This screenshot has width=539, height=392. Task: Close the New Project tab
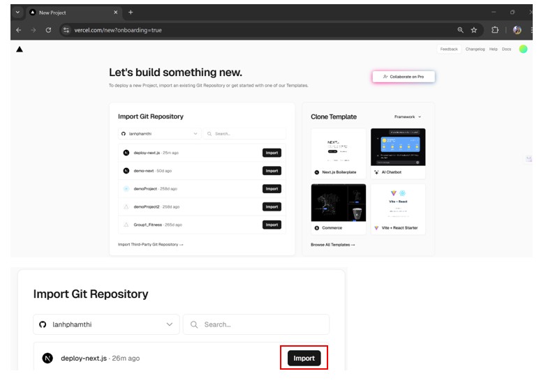point(115,13)
